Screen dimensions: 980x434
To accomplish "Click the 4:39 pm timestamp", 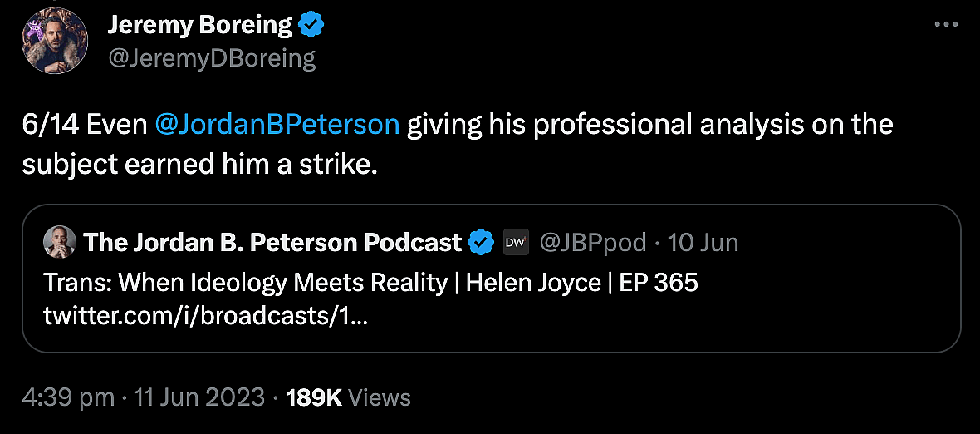I will [x=68, y=397].
